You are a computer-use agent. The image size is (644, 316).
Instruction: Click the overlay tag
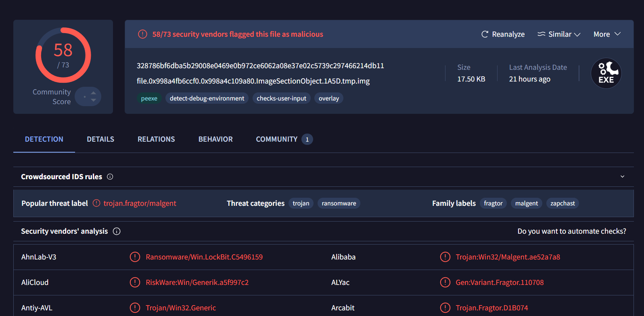329,98
